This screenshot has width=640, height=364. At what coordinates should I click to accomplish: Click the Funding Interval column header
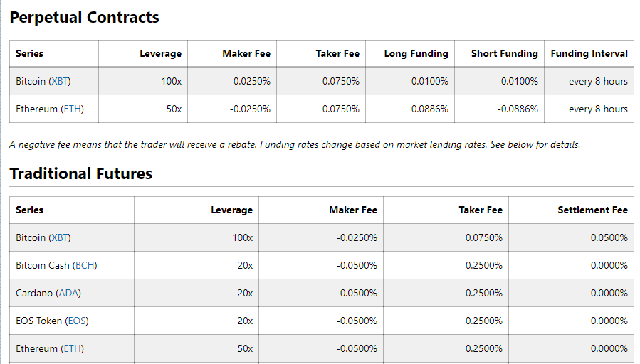(589, 53)
